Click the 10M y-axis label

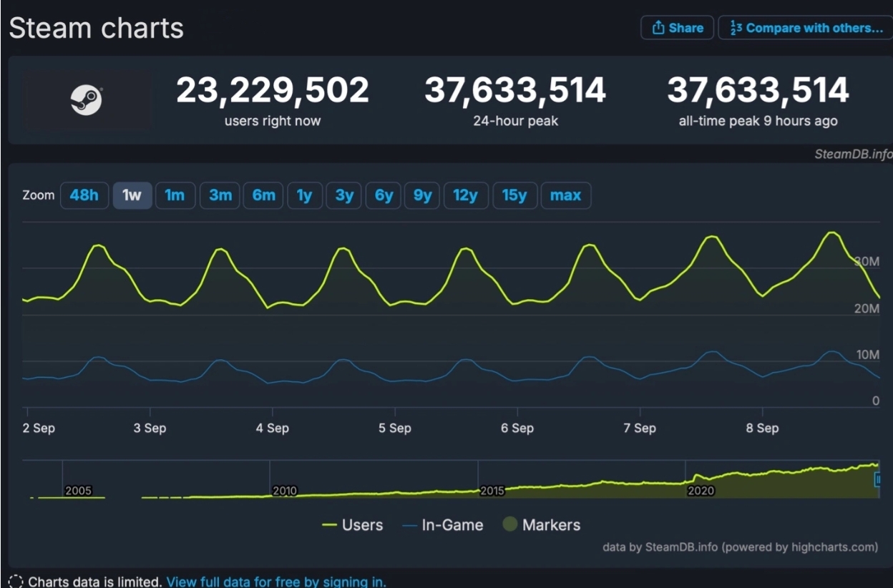[867, 355]
